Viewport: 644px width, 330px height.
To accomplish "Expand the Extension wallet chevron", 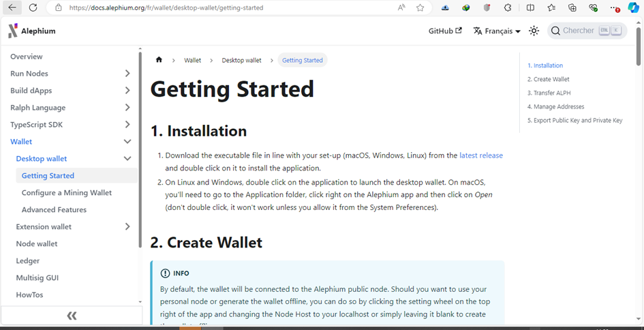I will coord(127,226).
